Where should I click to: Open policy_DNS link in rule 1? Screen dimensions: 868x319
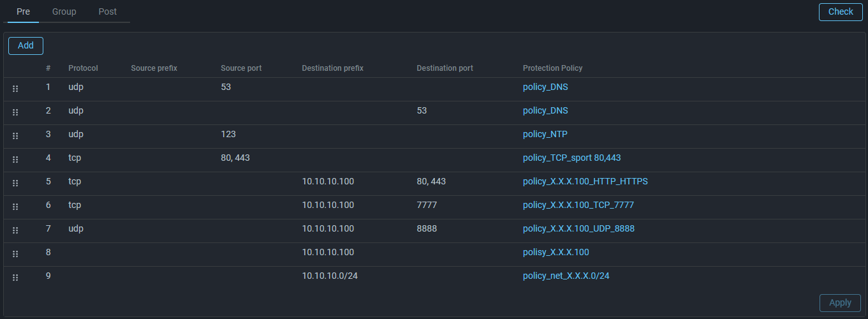[x=545, y=87]
